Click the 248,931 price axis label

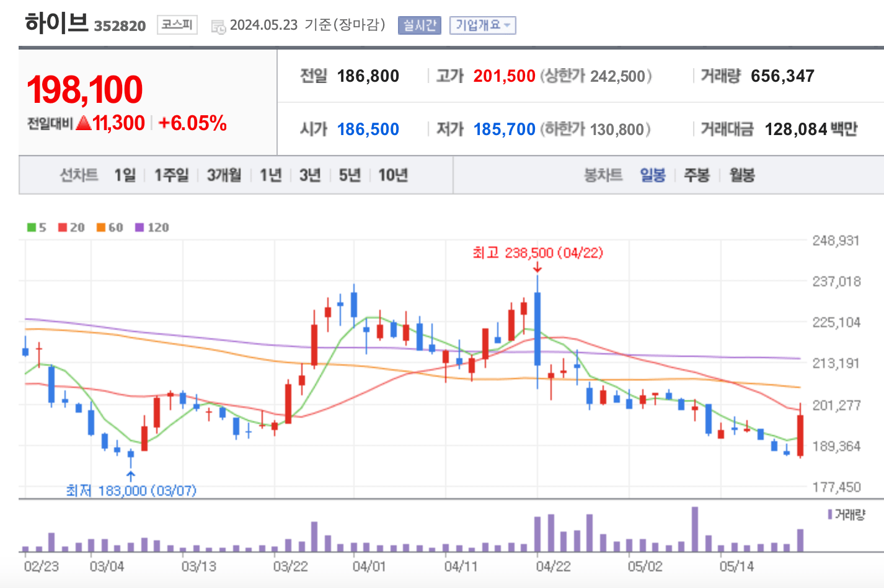pos(836,241)
